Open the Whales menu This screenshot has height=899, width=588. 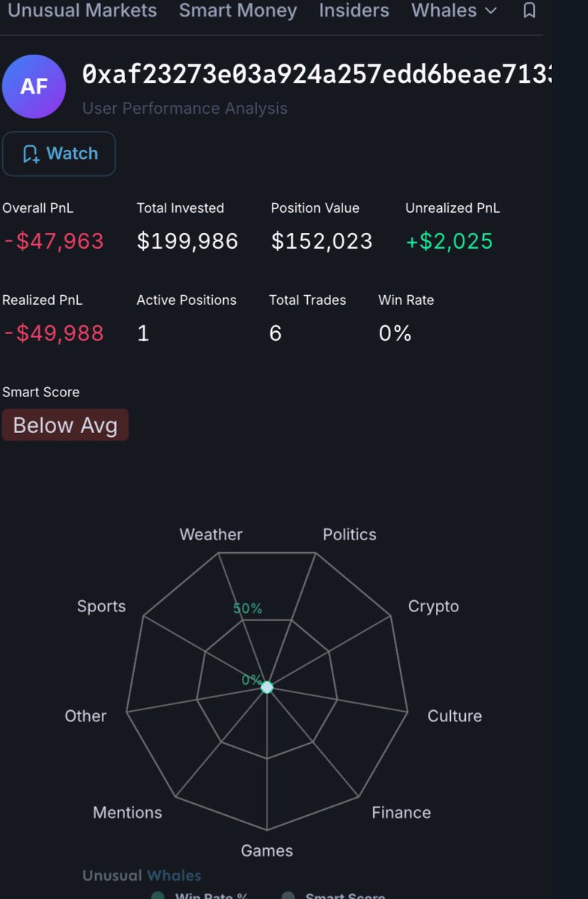[454, 10]
